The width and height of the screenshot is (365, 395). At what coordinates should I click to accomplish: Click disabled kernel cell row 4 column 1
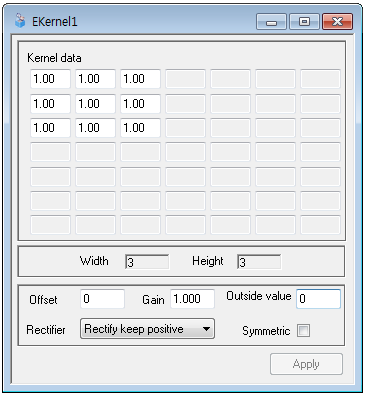pos(50,152)
